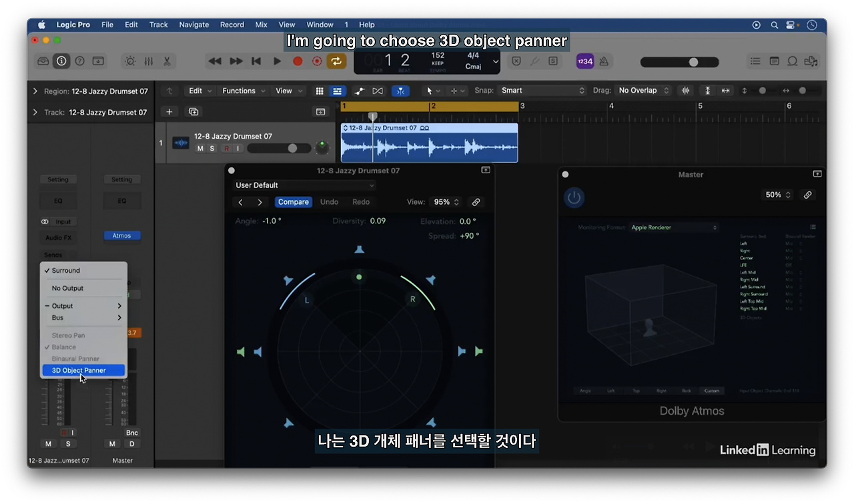Open the Mix menu

point(262,25)
